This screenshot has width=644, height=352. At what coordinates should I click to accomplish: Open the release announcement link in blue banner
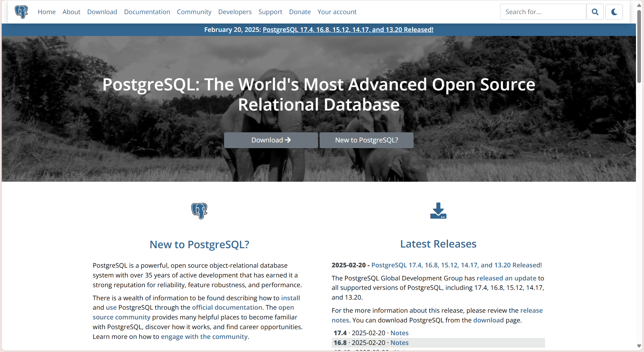[348, 30]
